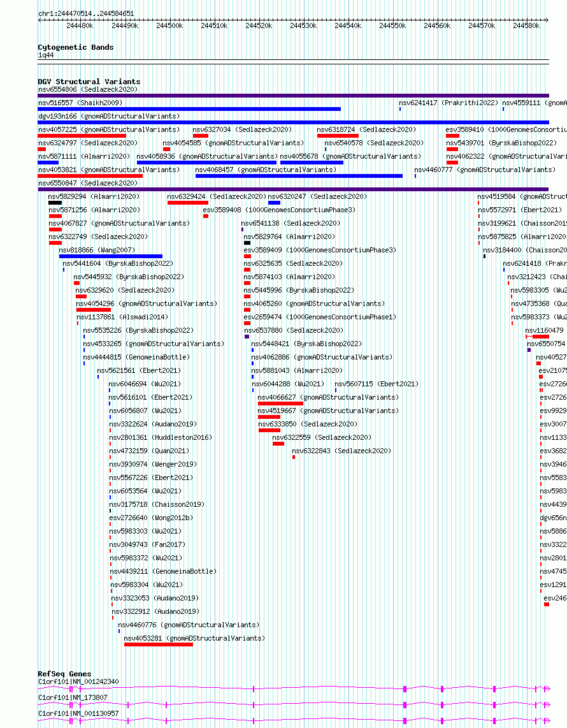Open gene transcript C1orf101|NM_001130957
This screenshot has width=567, height=728.
pos(78,713)
